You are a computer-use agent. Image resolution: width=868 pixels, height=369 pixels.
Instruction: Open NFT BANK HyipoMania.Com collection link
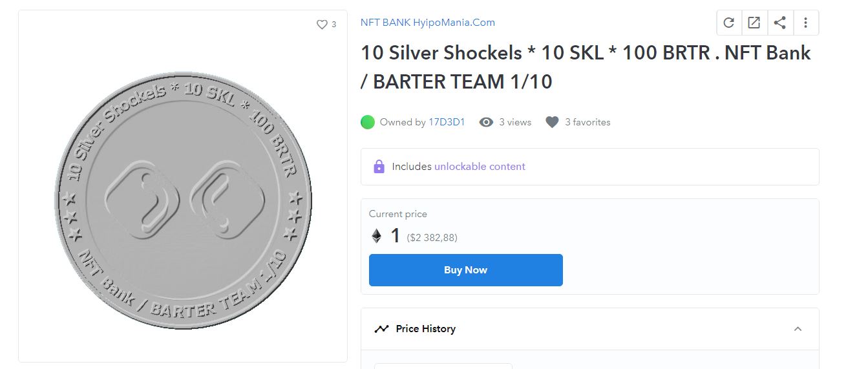pos(427,23)
